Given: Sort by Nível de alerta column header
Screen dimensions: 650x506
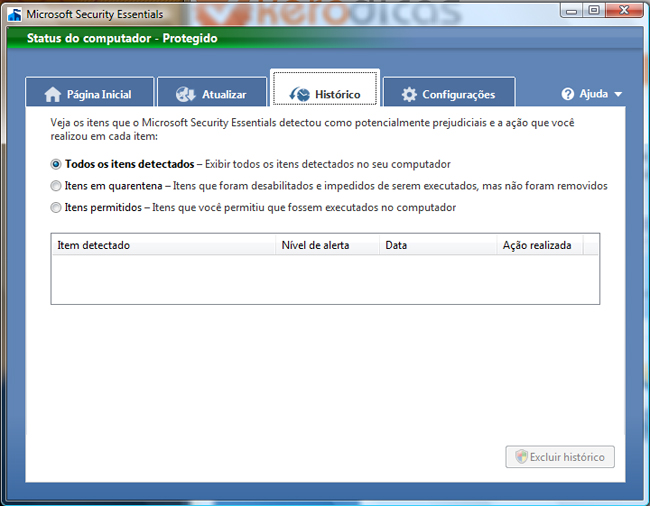Looking at the screenshot, I should click(327, 245).
